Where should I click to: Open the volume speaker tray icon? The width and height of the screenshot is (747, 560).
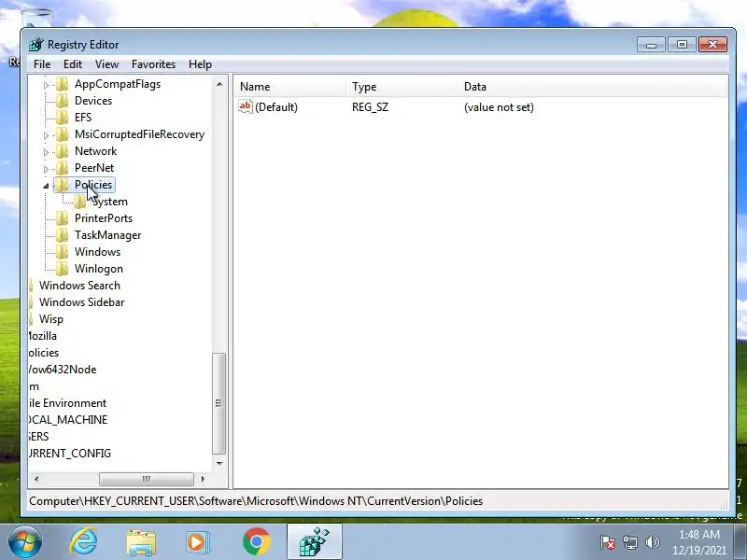pos(652,542)
